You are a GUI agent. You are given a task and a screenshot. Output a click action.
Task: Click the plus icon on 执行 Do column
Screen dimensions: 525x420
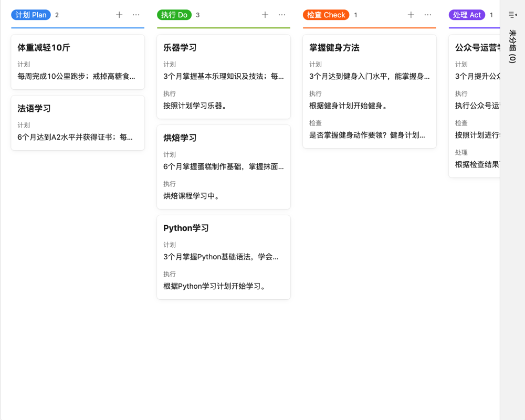point(265,15)
